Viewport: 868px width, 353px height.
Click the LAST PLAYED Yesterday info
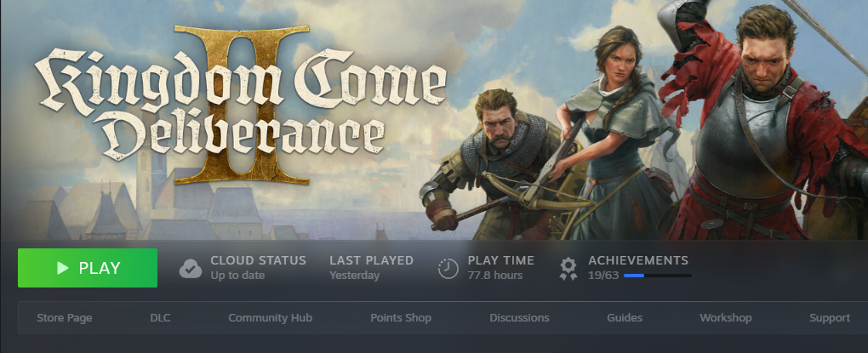pos(371,267)
